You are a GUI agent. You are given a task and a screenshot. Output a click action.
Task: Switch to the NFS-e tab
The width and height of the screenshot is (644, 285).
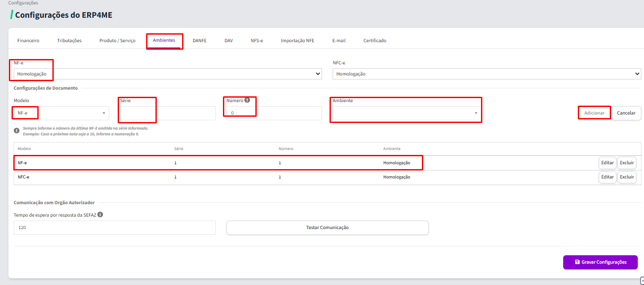click(257, 40)
